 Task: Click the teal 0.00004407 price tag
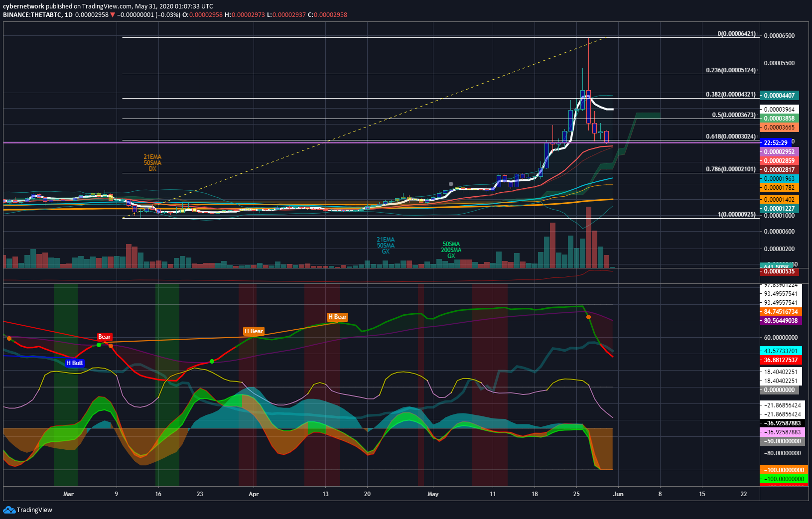tap(779, 96)
